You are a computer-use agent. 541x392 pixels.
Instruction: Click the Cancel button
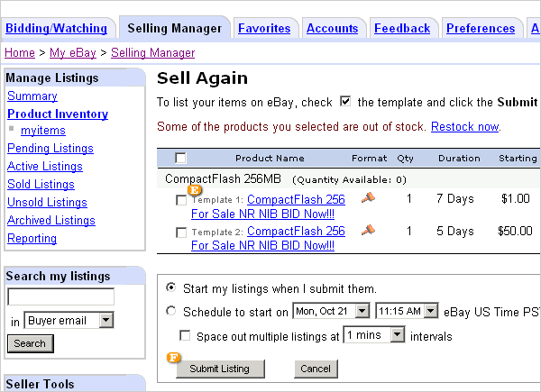point(316,369)
